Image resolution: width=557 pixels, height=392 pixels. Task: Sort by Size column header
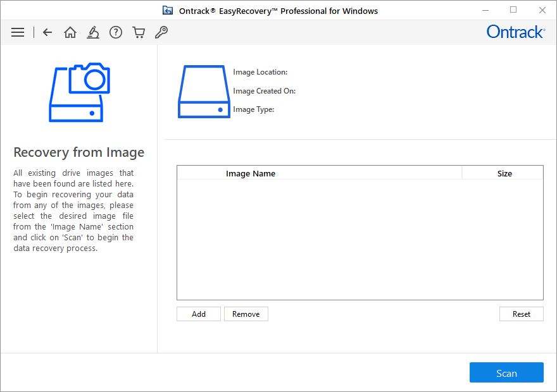503,173
